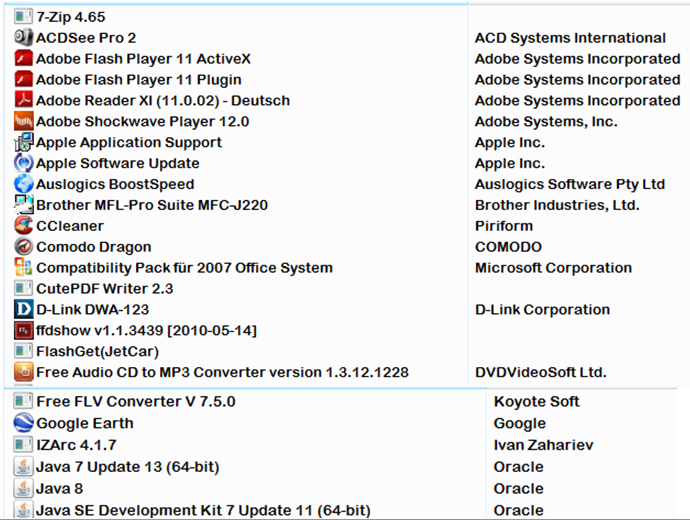Click the Java 8 icon
Viewport: 690px width, 520px height.
[23, 488]
